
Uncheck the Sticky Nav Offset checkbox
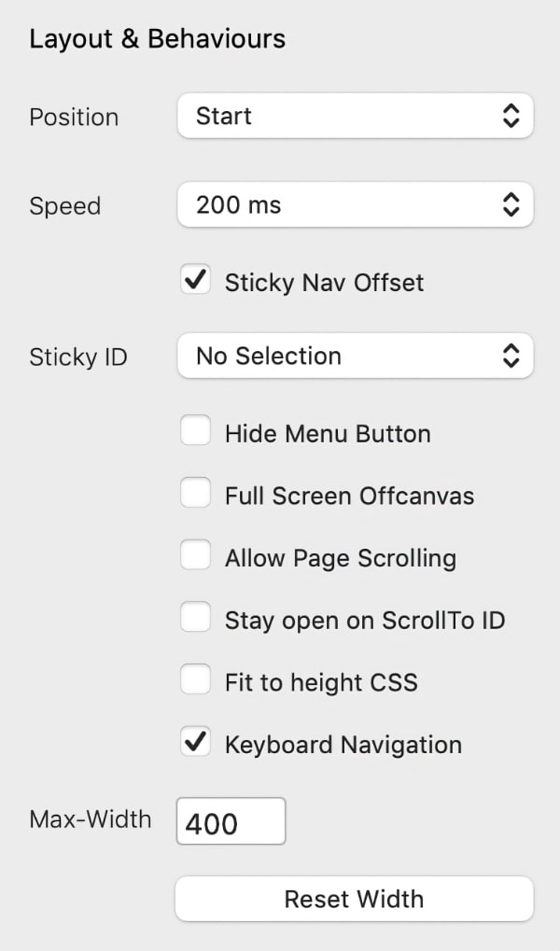point(196,281)
